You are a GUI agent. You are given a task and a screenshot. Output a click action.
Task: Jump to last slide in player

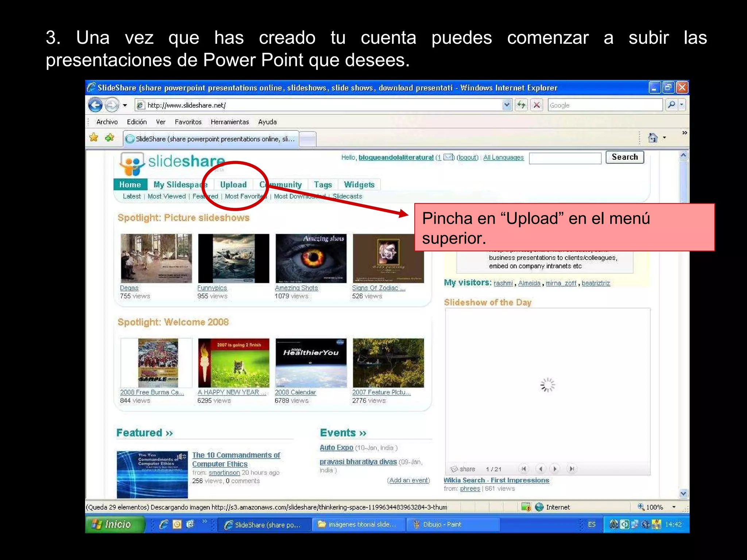click(572, 469)
